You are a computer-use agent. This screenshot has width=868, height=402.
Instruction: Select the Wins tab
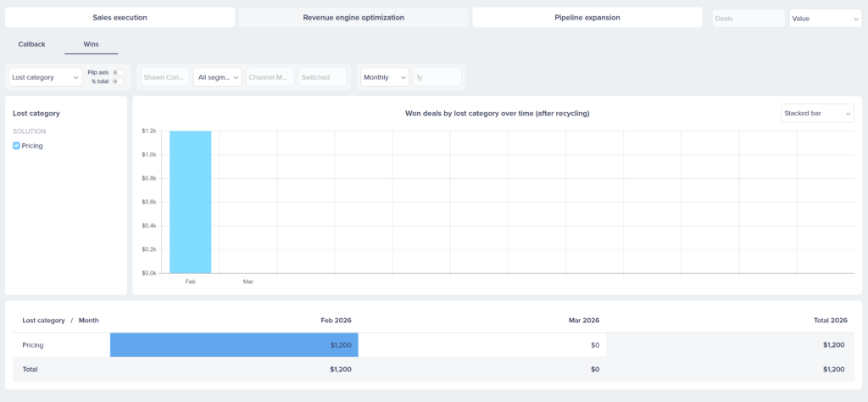coord(91,43)
